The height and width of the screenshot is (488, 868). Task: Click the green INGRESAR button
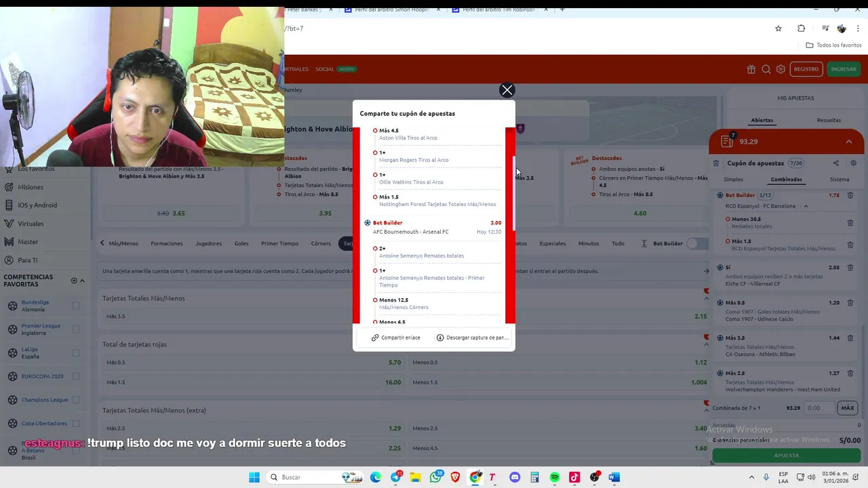tap(844, 69)
